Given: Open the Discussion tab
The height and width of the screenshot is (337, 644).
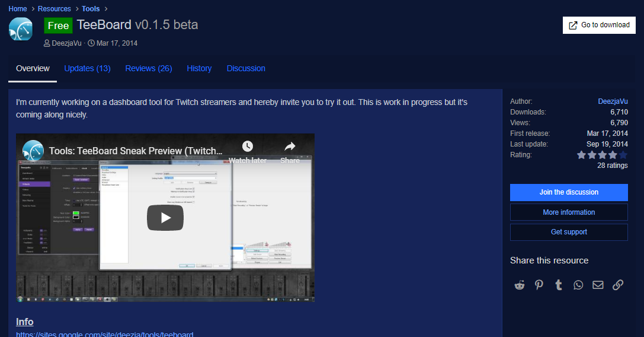Looking at the screenshot, I should (x=246, y=69).
